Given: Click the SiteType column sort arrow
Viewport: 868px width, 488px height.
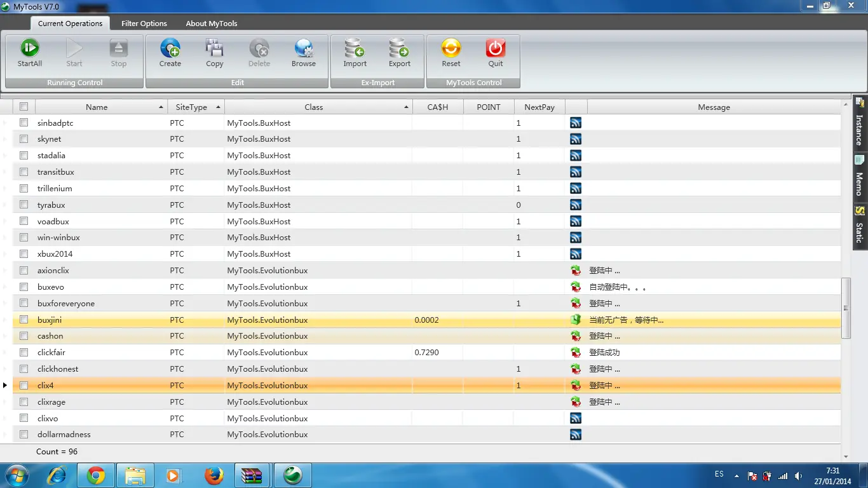Looking at the screenshot, I should 218,107.
